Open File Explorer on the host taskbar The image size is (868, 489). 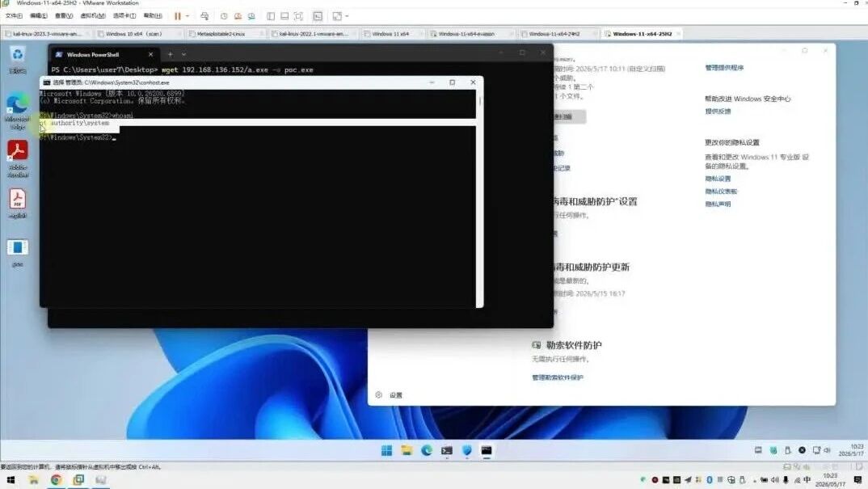click(x=34, y=480)
